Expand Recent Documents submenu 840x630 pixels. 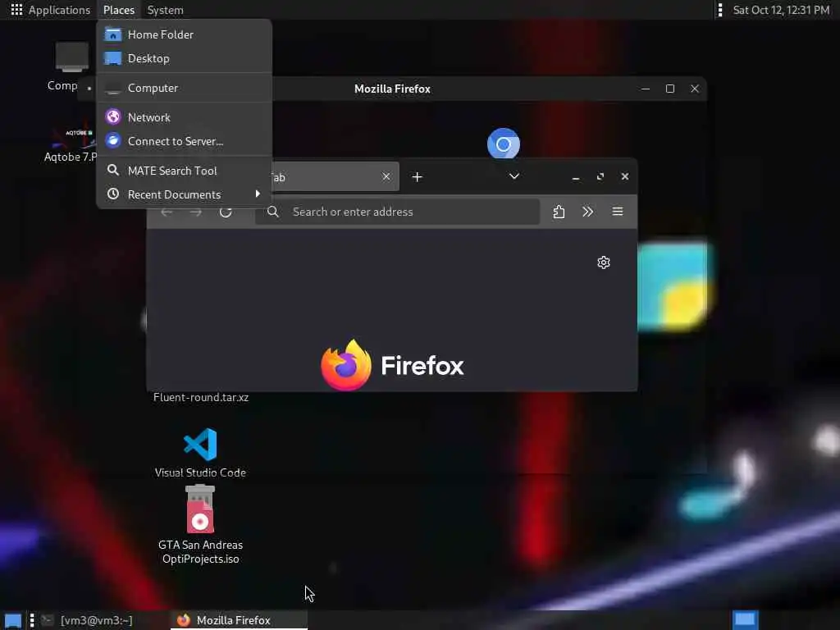(185, 194)
